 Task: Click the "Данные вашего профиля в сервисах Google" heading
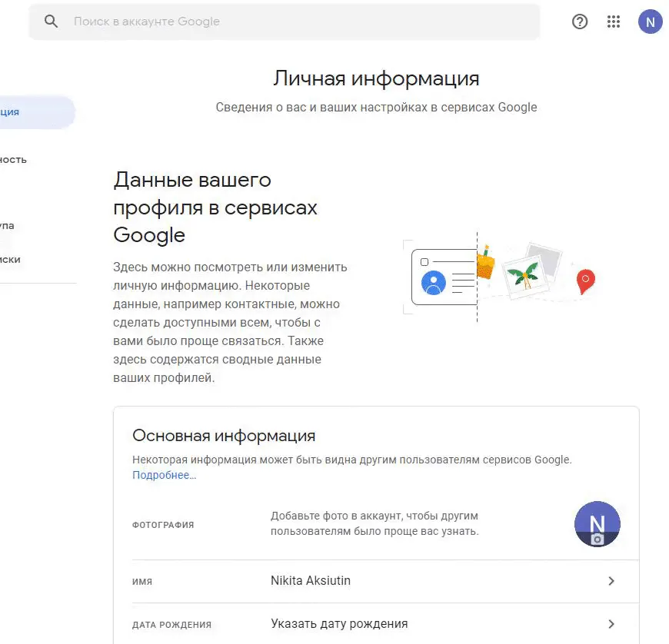pyautogui.click(x=215, y=207)
